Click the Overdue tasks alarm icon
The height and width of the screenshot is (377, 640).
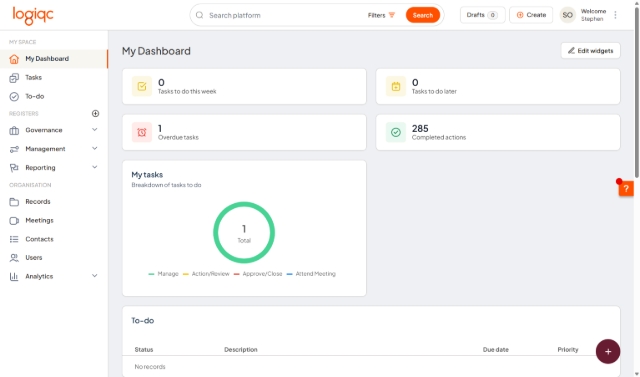(x=142, y=132)
